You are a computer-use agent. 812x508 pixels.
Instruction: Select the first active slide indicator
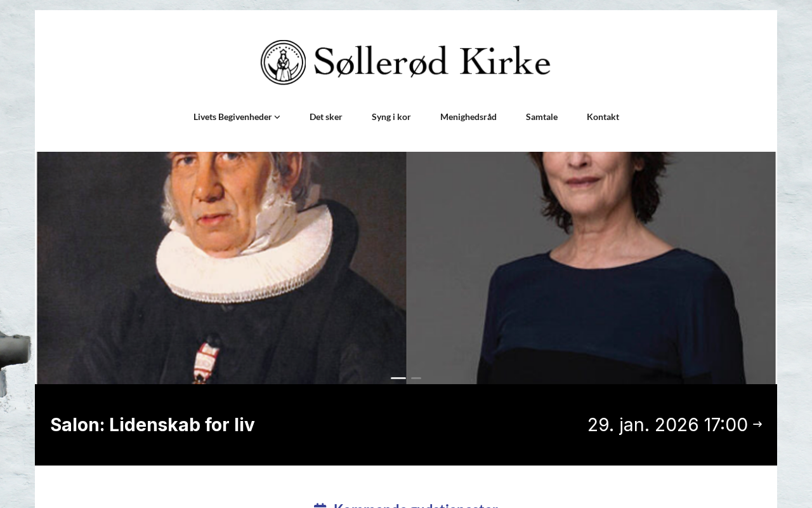pos(398,378)
